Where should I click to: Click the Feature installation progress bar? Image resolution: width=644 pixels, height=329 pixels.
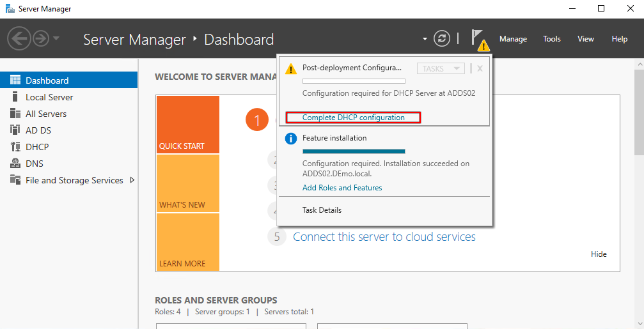click(354, 151)
